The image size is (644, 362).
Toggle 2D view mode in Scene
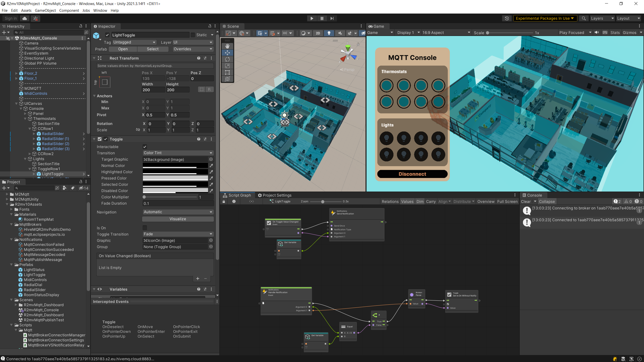318,33
